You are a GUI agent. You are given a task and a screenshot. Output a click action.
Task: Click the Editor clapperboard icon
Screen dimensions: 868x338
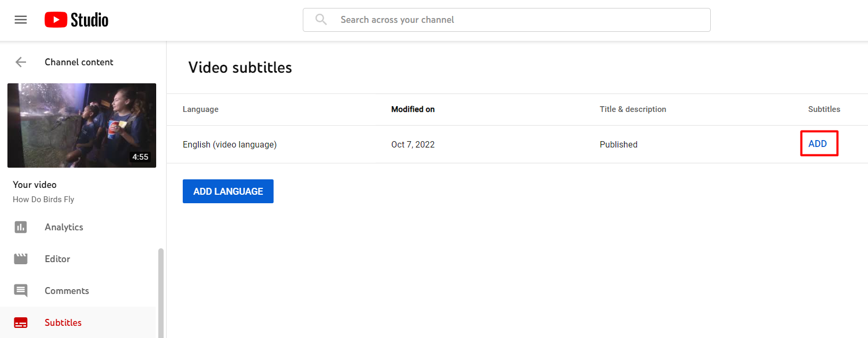coord(21,259)
